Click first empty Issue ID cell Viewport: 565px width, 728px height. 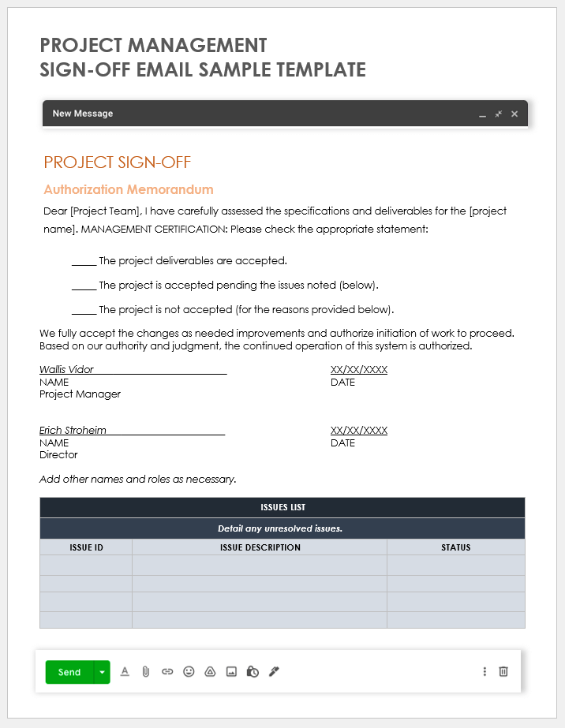(x=86, y=565)
